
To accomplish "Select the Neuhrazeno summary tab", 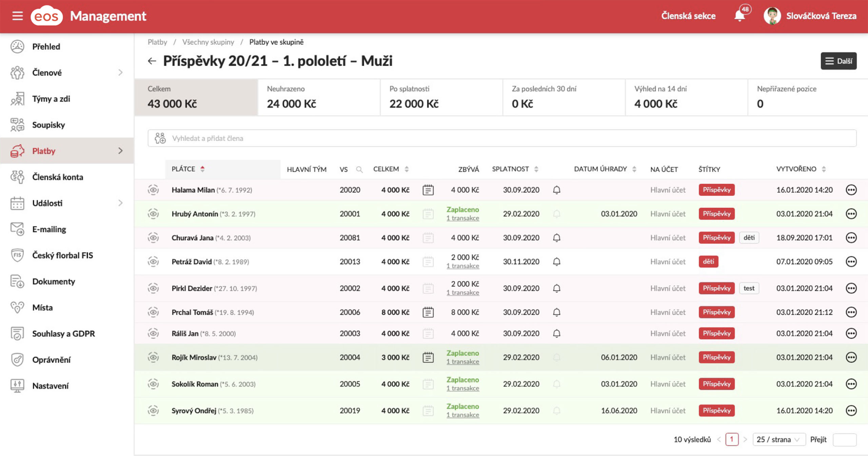I will tap(319, 97).
